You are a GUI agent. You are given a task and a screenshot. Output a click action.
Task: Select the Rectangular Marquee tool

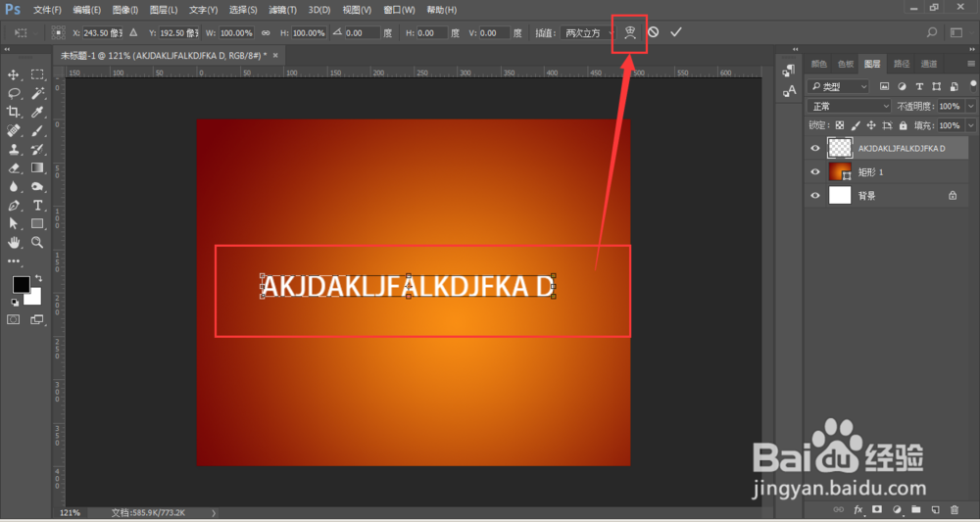37,75
